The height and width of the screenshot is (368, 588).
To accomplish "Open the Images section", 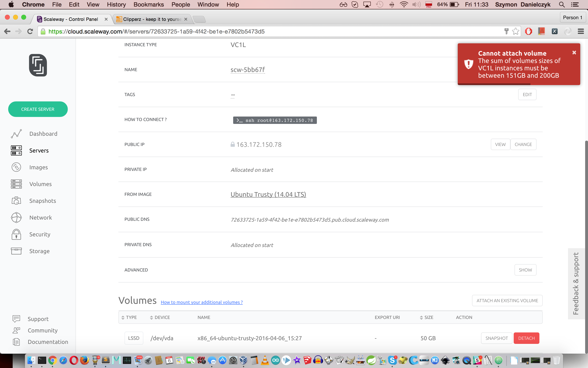I will 29,167.
